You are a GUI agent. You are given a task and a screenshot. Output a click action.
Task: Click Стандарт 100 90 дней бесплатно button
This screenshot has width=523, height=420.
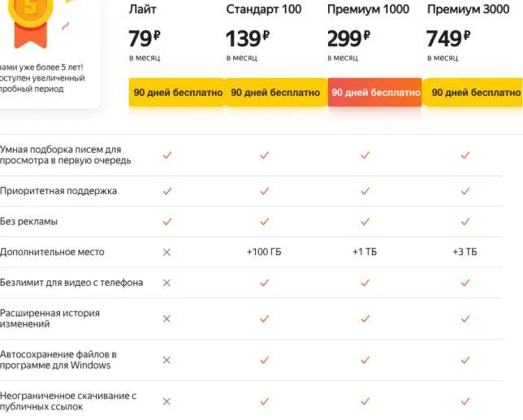tap(275, 93)
